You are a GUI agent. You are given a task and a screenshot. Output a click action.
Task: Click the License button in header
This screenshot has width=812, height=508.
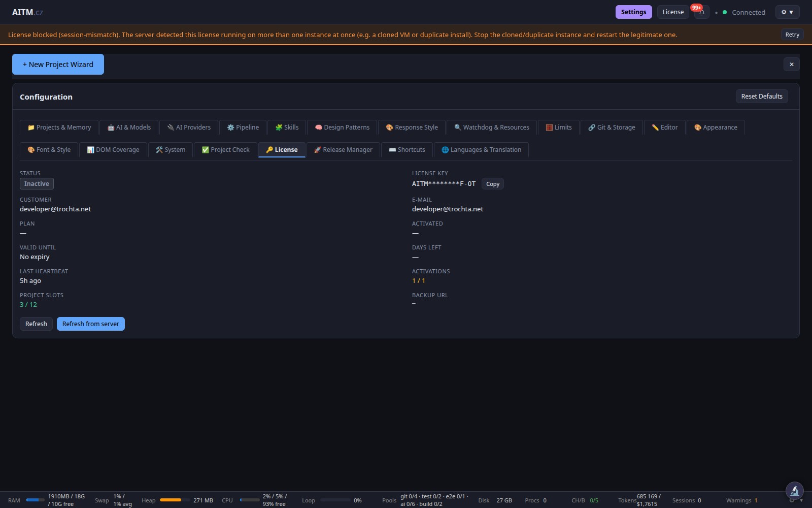point(673,12)
